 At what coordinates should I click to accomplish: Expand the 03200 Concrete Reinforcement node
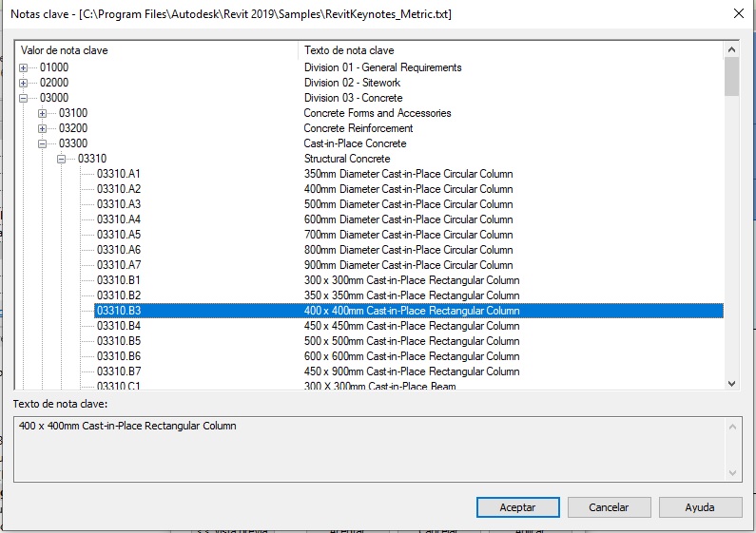tap(43, 128)
